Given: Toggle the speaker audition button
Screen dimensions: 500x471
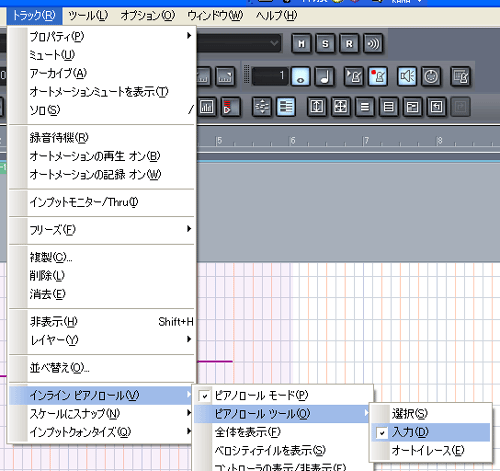Looking at the screenshot, I should pyautogui.click(x=407, y=76).
